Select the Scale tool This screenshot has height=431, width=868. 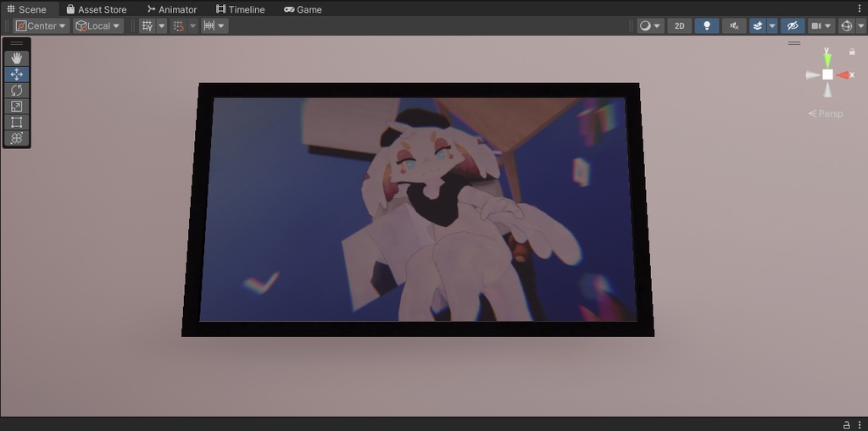click(17, 106)
